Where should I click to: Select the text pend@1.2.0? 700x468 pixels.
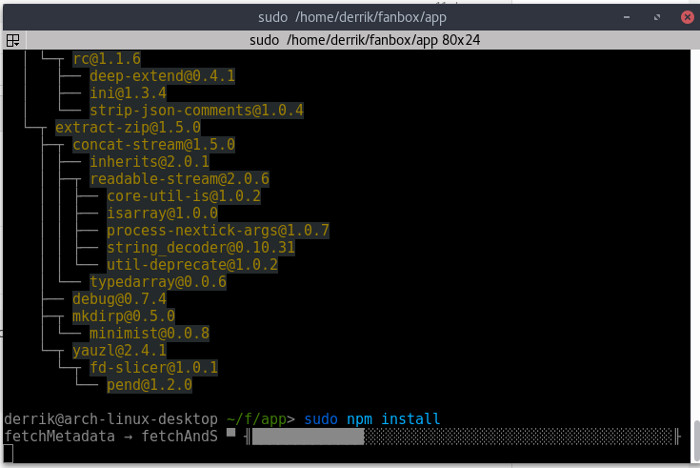coord(149,384)
